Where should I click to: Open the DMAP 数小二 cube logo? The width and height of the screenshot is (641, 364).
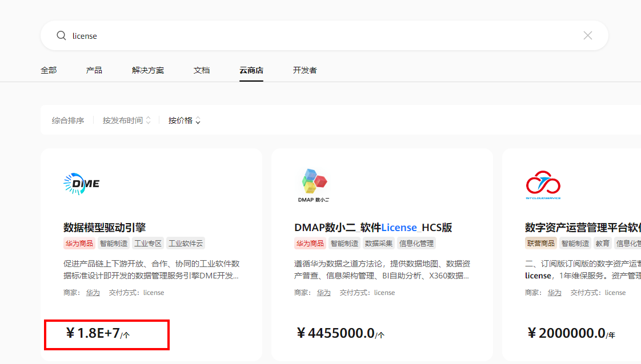pos(314,185)
